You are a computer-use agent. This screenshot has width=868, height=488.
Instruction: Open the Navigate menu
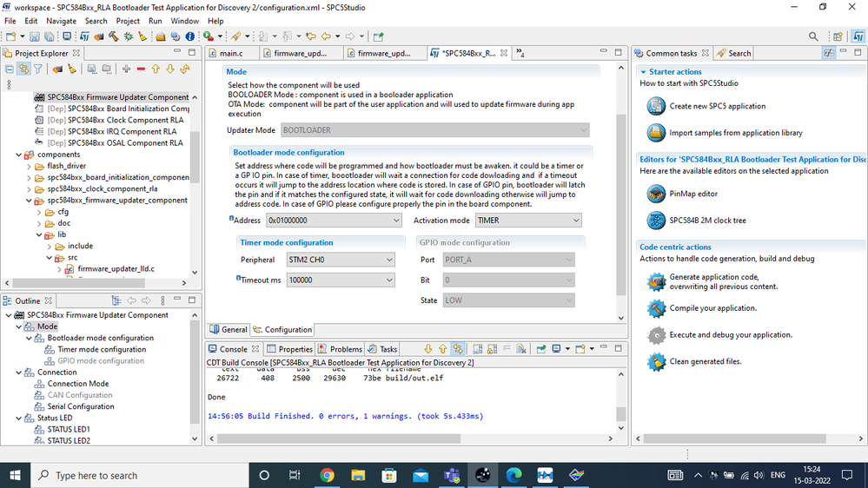pyautogui.click(x=61, y=21)
